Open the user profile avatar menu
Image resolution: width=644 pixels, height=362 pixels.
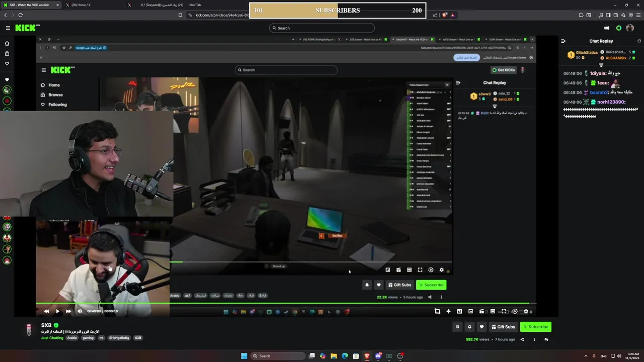point(630,28)
